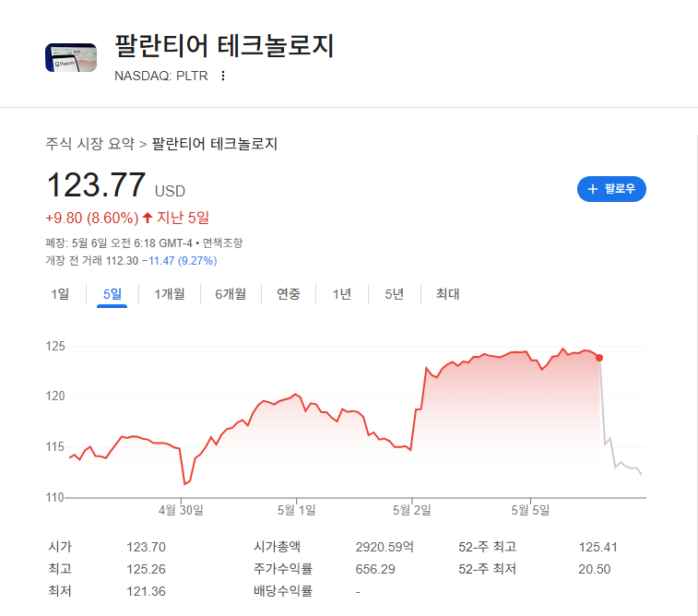Click the 52-주 최고 value 125.41
This screenshot has height=616, width=698.
tap(597, 547)
